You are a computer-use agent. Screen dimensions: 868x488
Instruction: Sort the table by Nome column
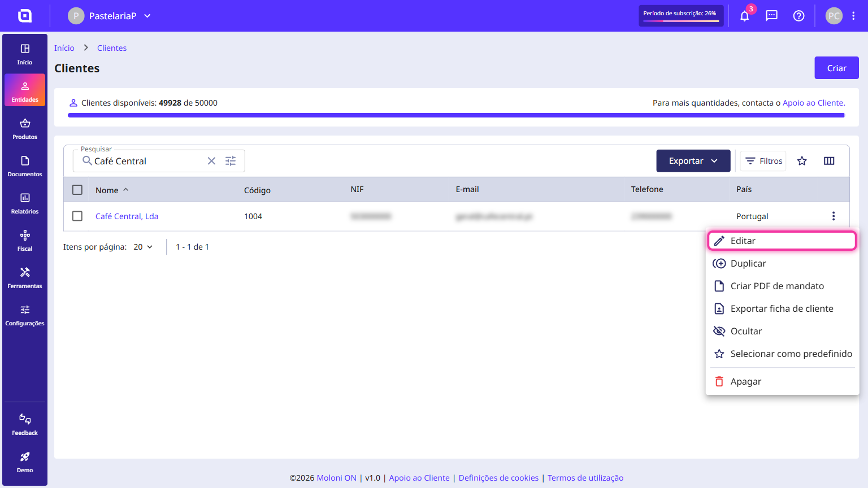pos(112,190)
